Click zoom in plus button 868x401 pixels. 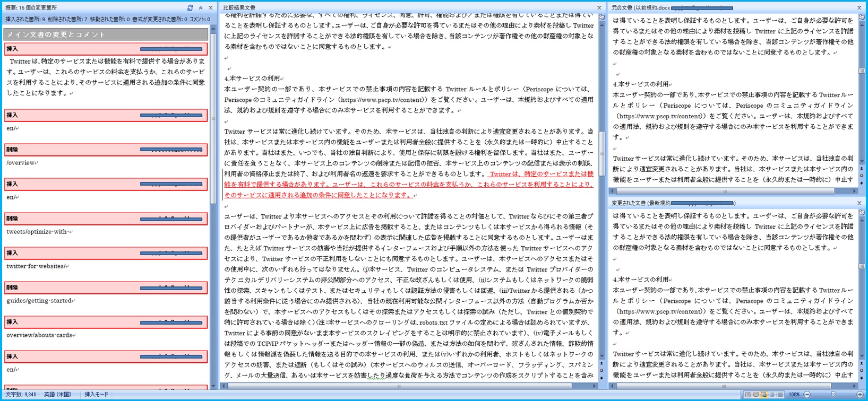860,395
